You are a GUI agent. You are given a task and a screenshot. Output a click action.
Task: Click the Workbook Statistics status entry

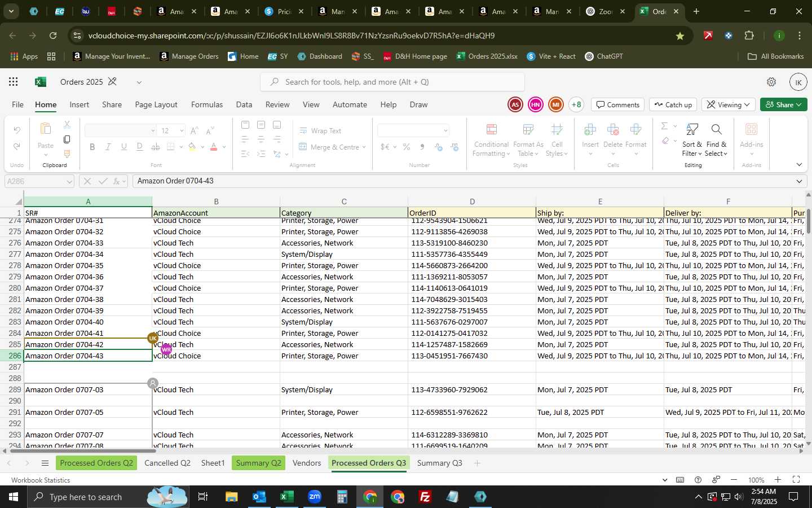pyautogui.click(x=41, y=480)
